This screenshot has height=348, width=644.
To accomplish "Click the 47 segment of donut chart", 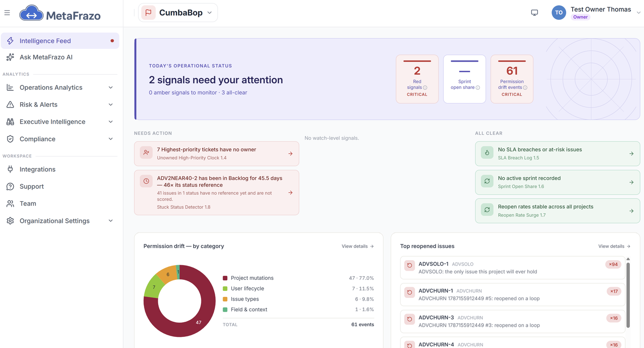I will pos(198,322).
